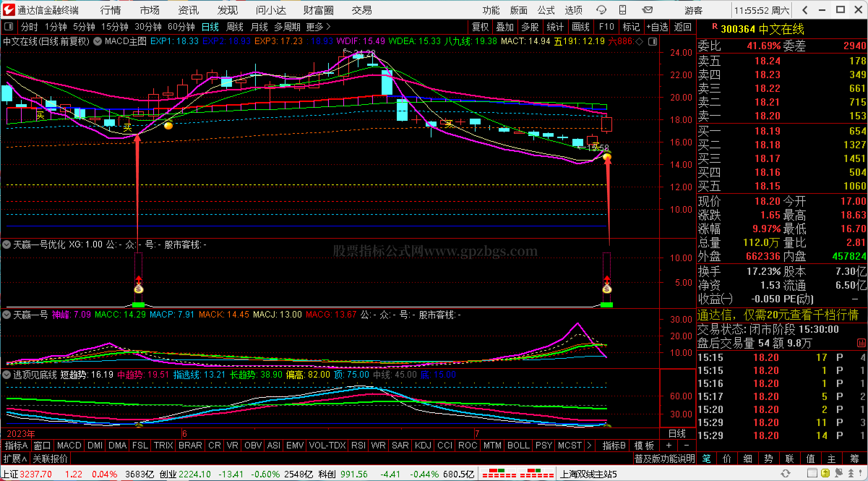Click the 复权 toolbar button
This screenshot has height=481, width=868.
pyautogui.click(x=480, y=27)
